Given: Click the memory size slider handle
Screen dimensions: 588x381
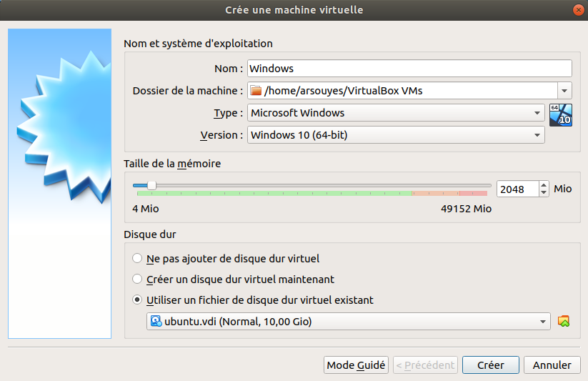Looking at the screenshot, I should coord(151,185).
